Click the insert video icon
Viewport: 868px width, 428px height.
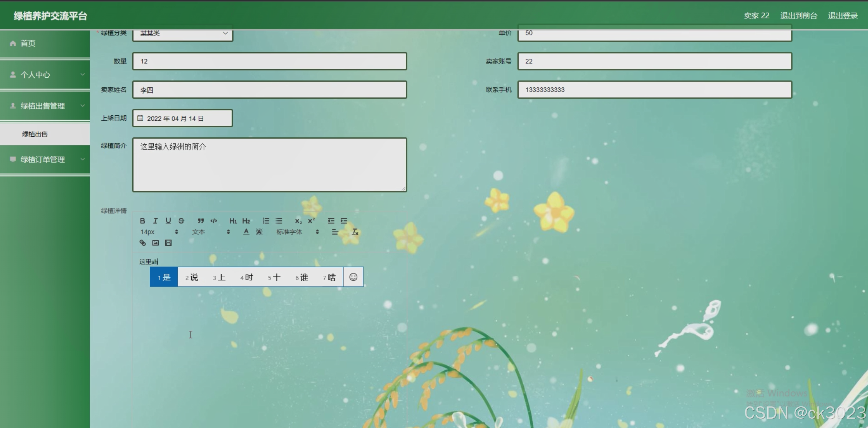(168, 243)
